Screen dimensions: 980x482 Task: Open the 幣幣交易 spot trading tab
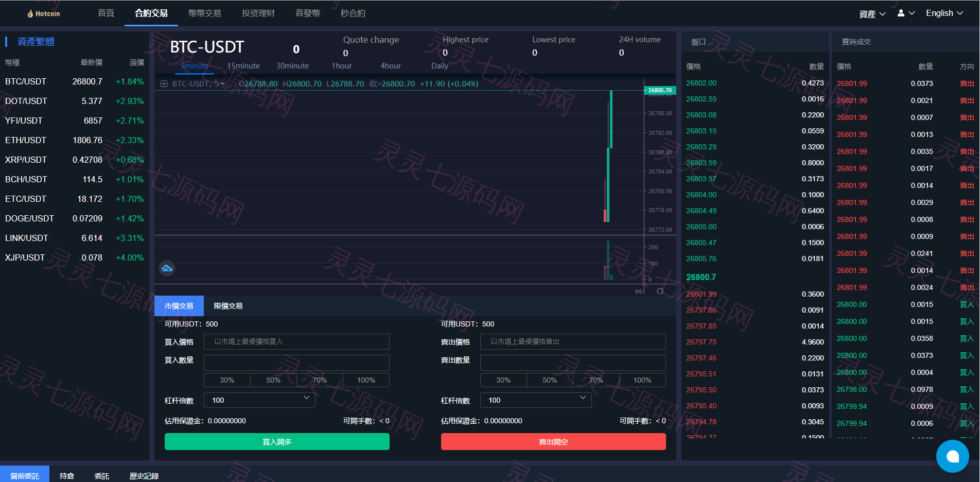click(x=205, y=13)
